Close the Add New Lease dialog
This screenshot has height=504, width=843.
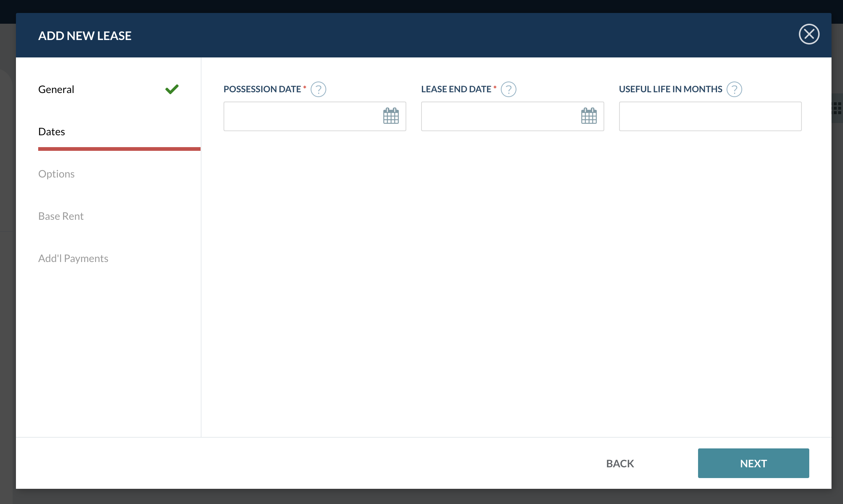pyautogui.click(x=810, y=34)
